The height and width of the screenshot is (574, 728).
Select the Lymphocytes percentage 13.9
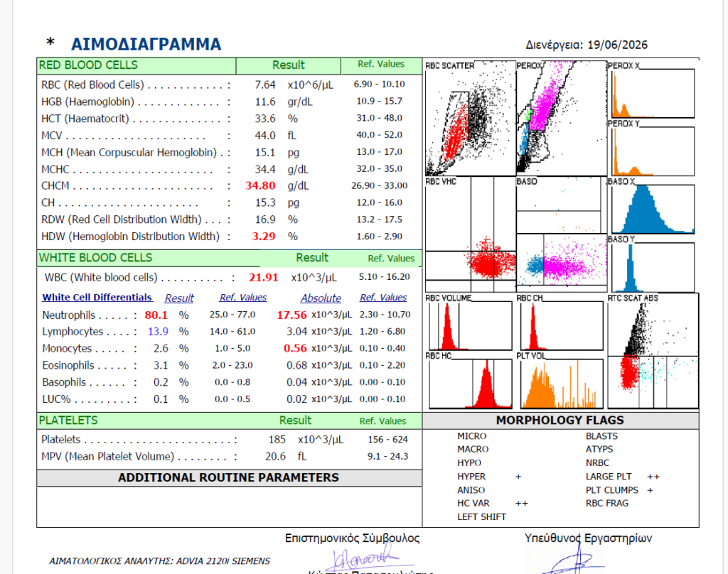[x=158, y=332]
